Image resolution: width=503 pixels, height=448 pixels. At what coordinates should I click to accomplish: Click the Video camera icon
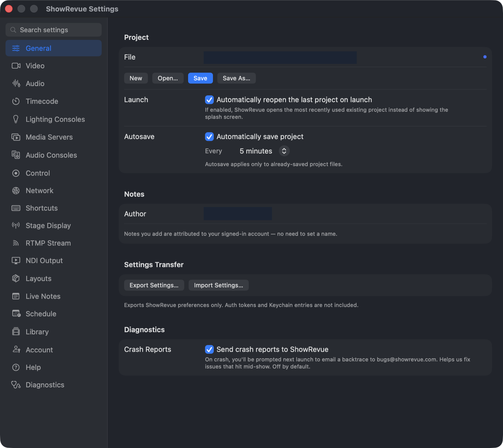pyautogui.click(x=16, y=66)
